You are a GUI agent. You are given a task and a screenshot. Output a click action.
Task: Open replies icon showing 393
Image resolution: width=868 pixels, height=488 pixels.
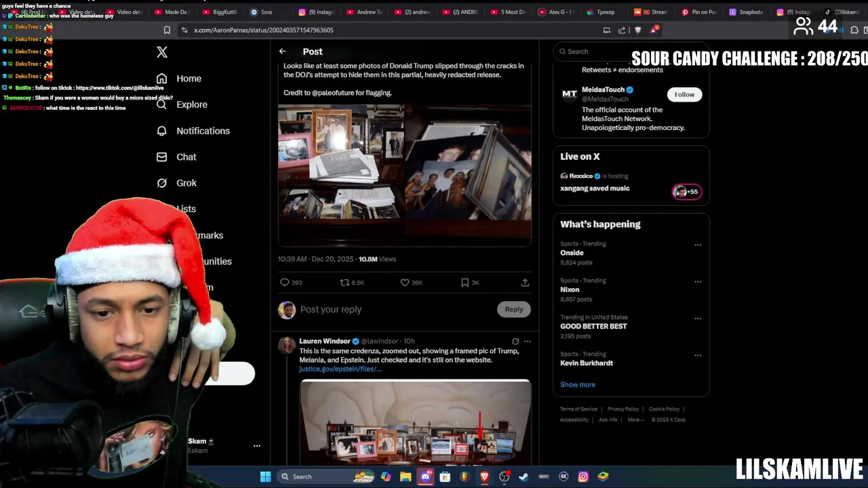tap(291, 283)
